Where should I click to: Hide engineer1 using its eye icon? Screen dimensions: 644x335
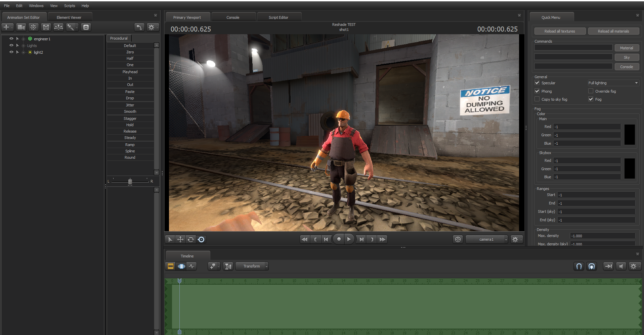point(11,39)
